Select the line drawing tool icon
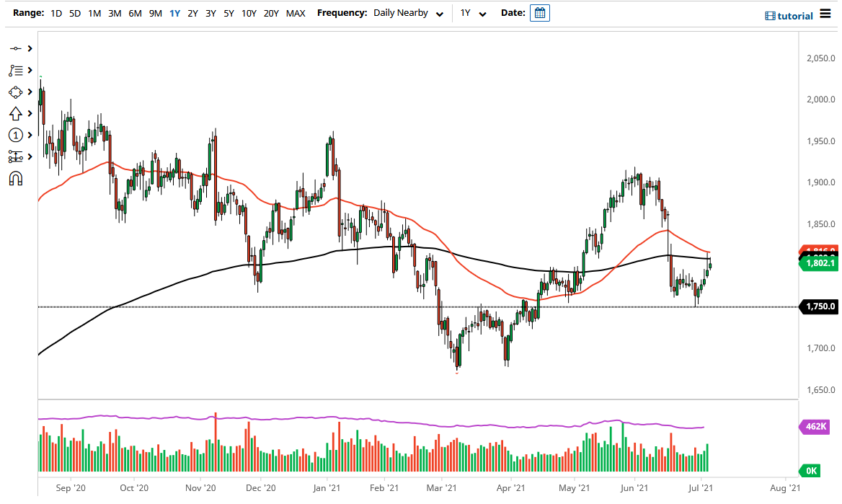Screen dimensions: 842x504 (16, 48)
